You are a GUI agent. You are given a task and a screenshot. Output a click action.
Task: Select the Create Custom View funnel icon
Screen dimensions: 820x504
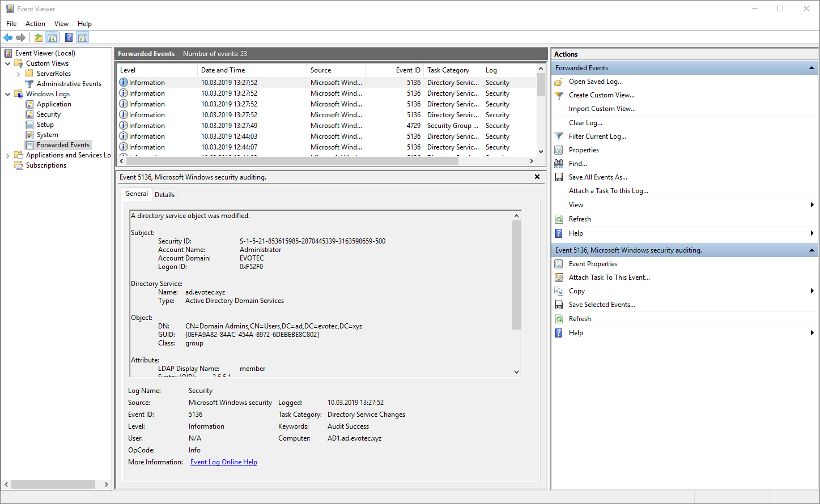(558, 95)
